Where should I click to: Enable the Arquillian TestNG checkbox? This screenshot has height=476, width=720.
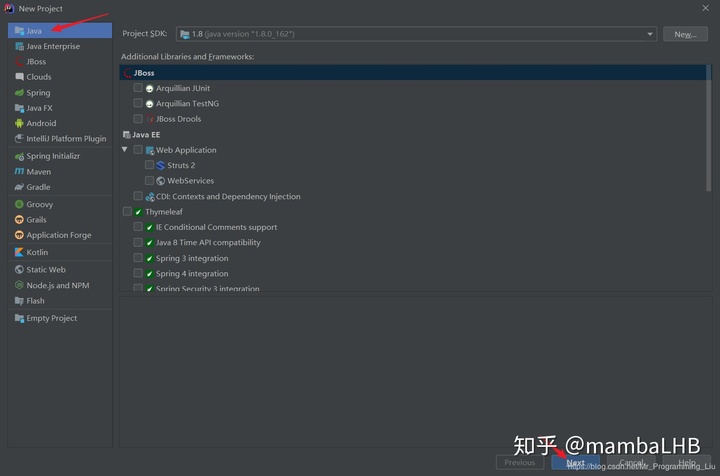click(x=138, y=103)
